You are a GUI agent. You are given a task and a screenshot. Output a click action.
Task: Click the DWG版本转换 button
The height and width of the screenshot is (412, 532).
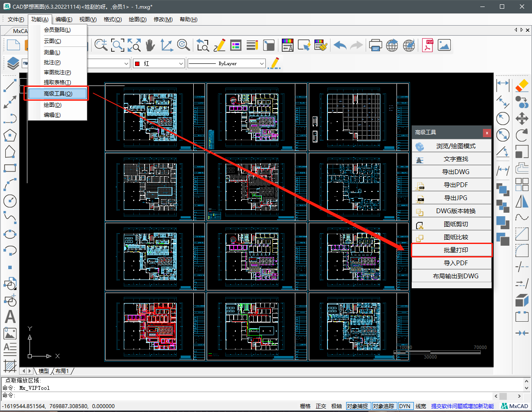pyautogui.click(x=452, y=211)
